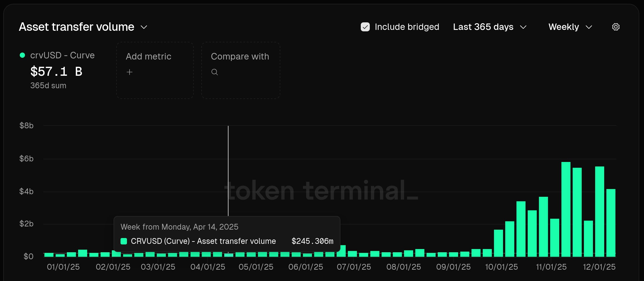Click the 07/01/25 x-axis label

pyautogui.click(x=354, y=267)
